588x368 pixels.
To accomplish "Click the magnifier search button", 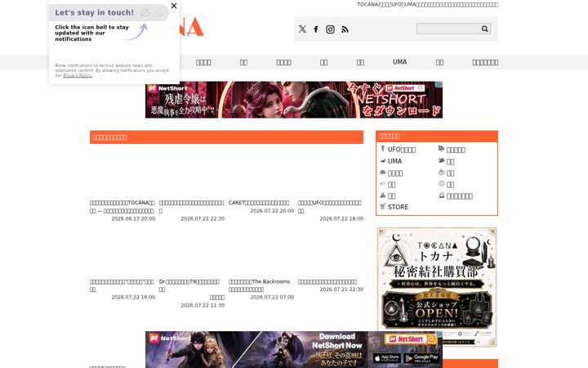I will pos(484,29).
